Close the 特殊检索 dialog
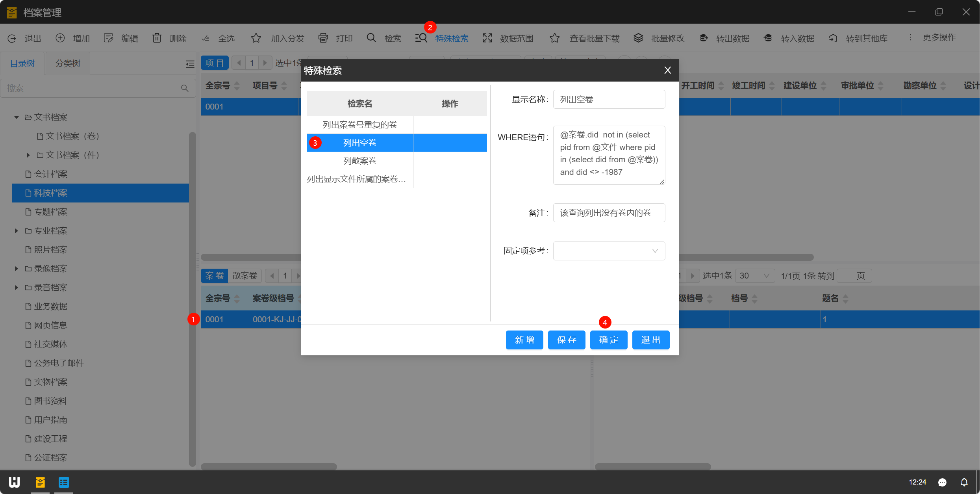980x494 pixels. click(667, 71)
